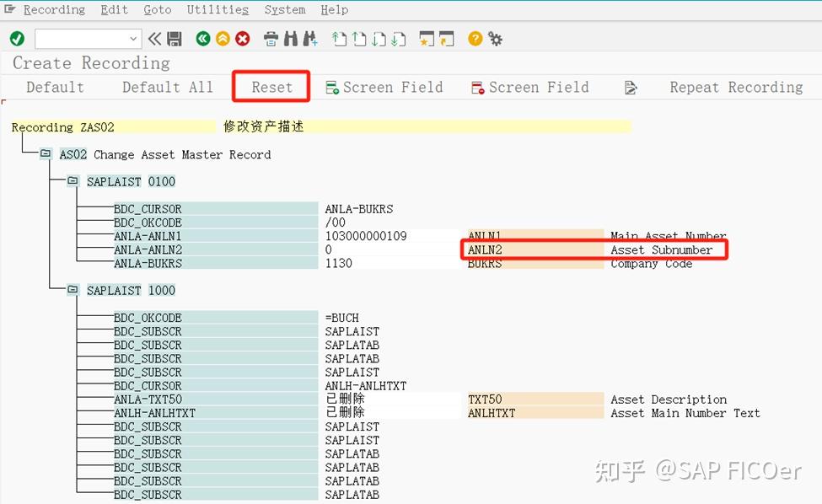Screen dimensions: 822x504
Task: Click the green Continue checkmark icon
Action: [15, 39]
